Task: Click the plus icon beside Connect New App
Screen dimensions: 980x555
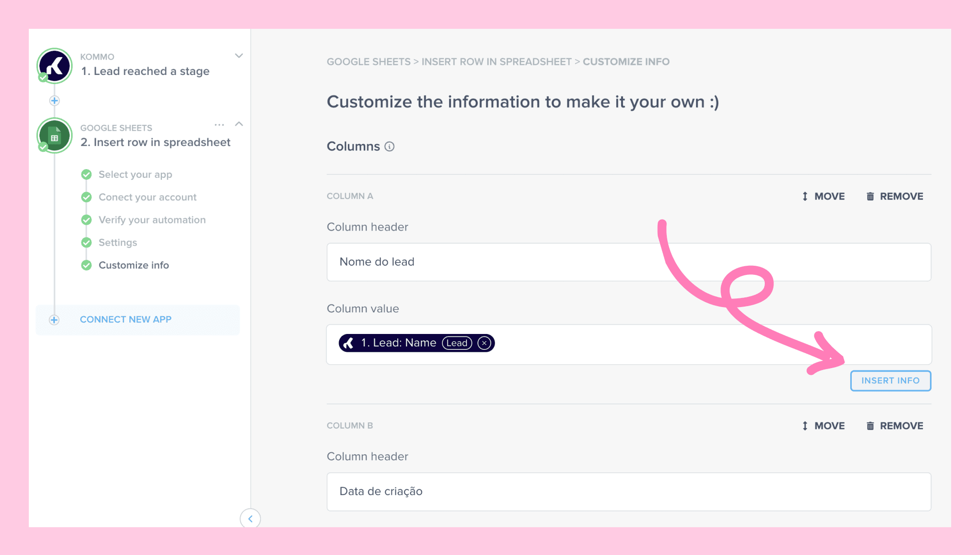Action: [54, 320]
